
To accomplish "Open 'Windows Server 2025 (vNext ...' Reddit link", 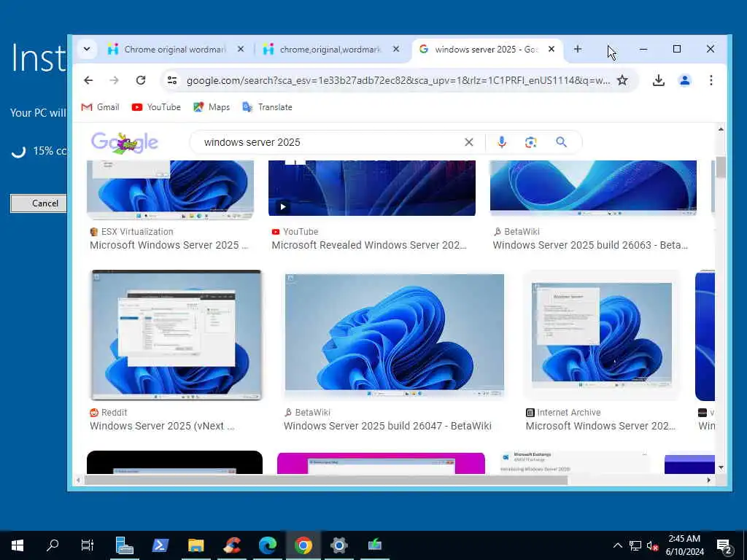I will point(162,426).
